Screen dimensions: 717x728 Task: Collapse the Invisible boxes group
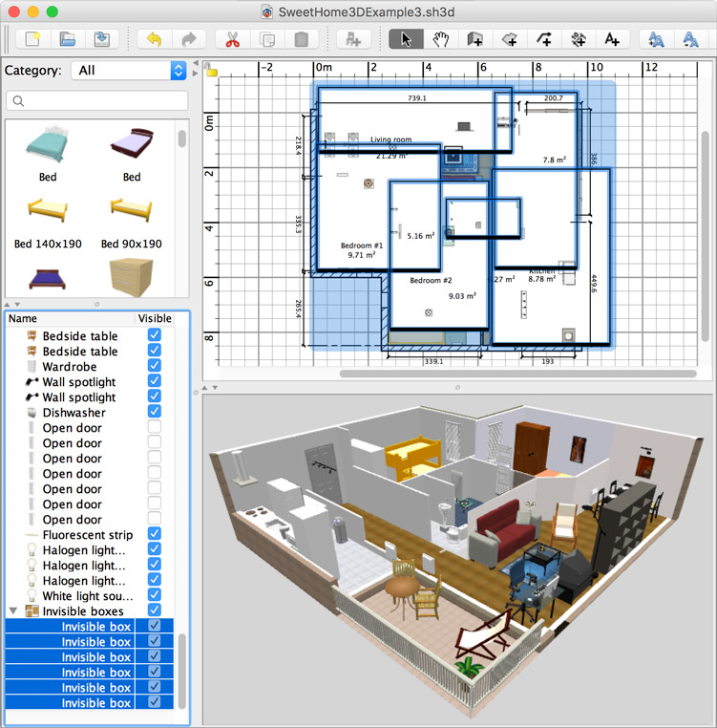pos(13,611)
